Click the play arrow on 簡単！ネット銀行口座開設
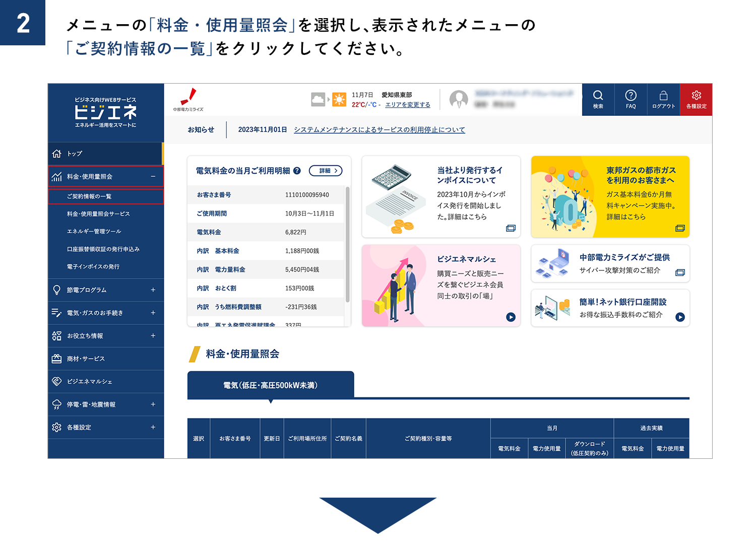This screenshot has width=756, height=549. [x=680, y=317]
